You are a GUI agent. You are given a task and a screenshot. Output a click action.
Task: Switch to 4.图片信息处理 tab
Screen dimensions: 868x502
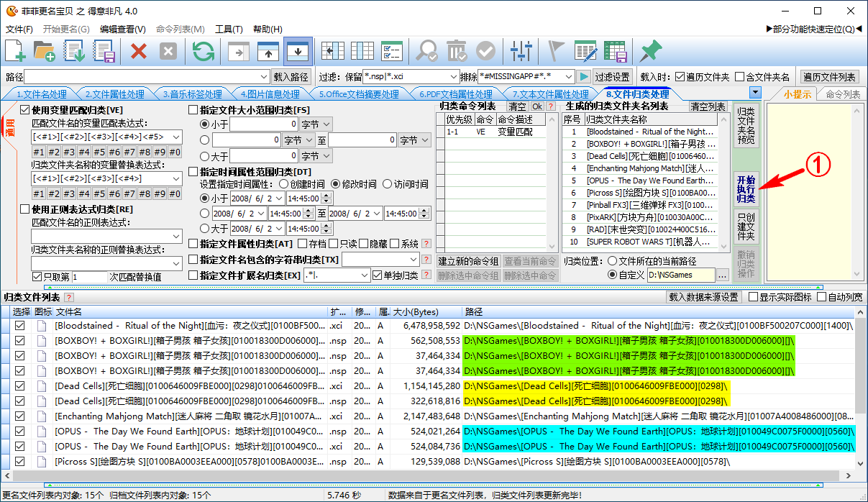tap(269, 94)
